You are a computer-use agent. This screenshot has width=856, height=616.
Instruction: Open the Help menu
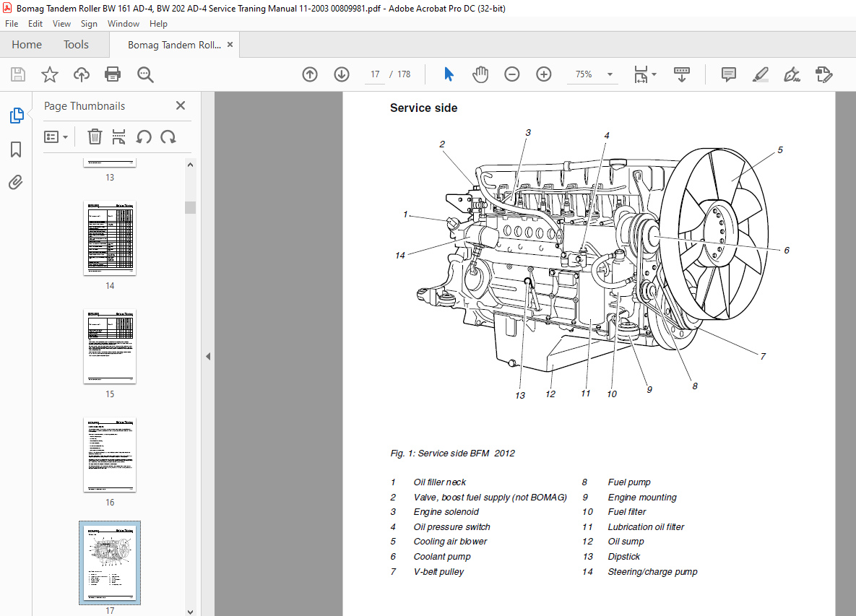158,23
